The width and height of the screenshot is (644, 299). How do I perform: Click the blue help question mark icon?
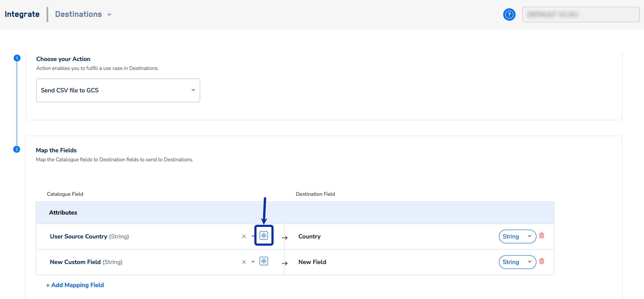(509, 15)
